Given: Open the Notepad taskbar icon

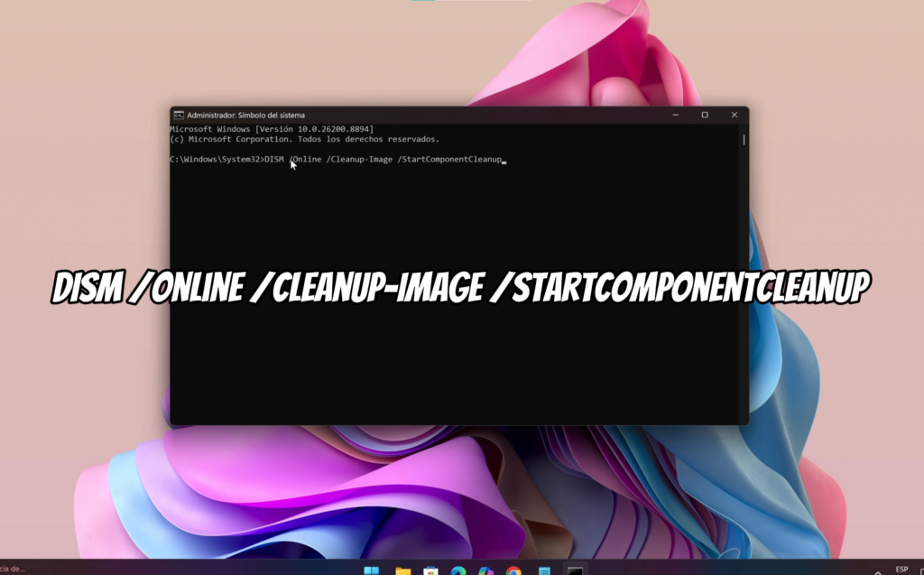Looking at the screenshot, I should point(544,570).
